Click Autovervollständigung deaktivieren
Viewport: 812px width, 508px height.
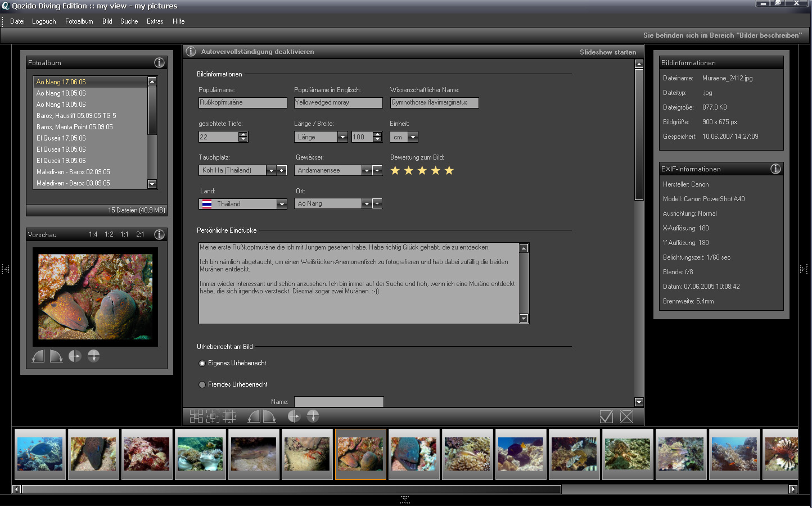click(257, 52)
